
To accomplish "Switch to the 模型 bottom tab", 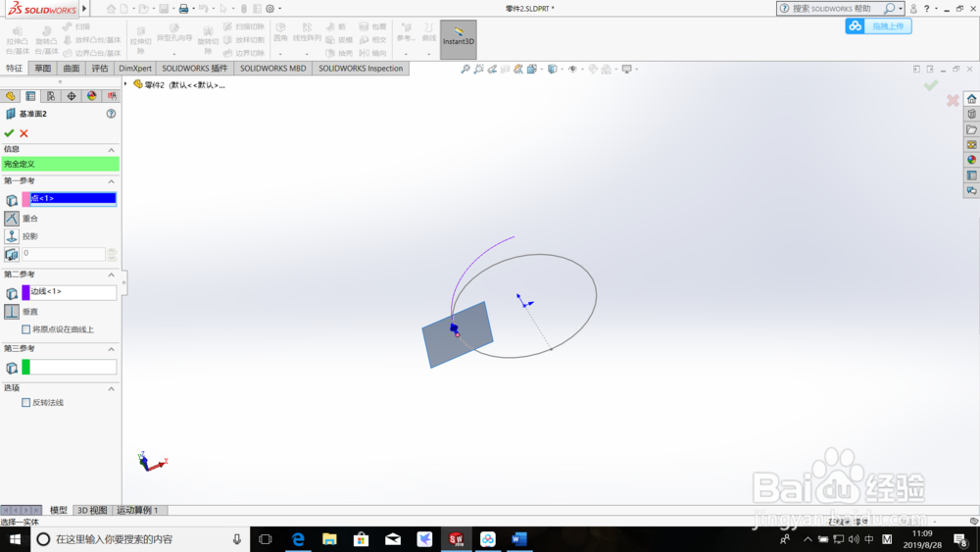I will pyautogui.click(x=58, y=510).
